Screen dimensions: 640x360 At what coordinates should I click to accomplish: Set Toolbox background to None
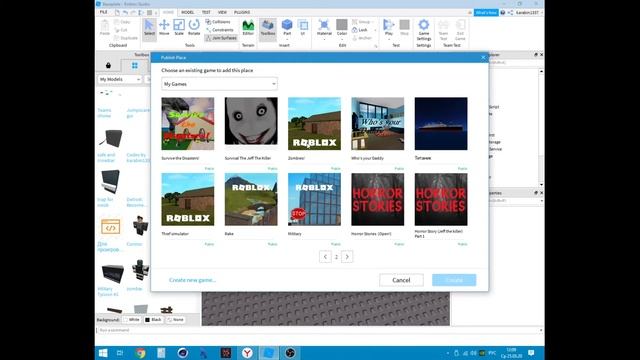tap(176, 320)
